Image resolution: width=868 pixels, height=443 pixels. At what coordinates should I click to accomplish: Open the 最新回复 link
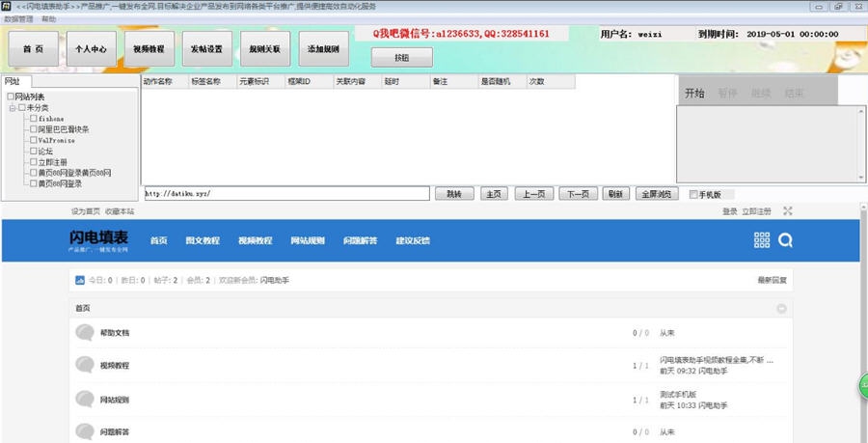(772, 280)
